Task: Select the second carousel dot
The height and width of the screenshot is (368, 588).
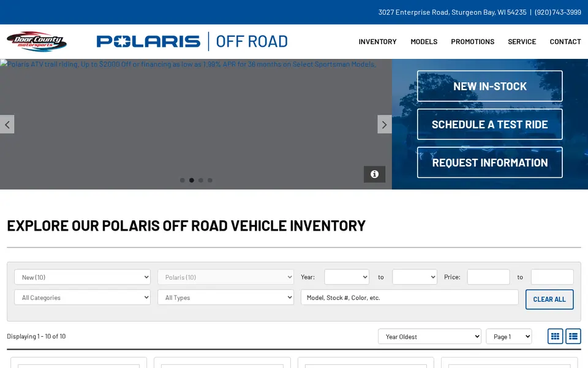Action: pos(192,180)
